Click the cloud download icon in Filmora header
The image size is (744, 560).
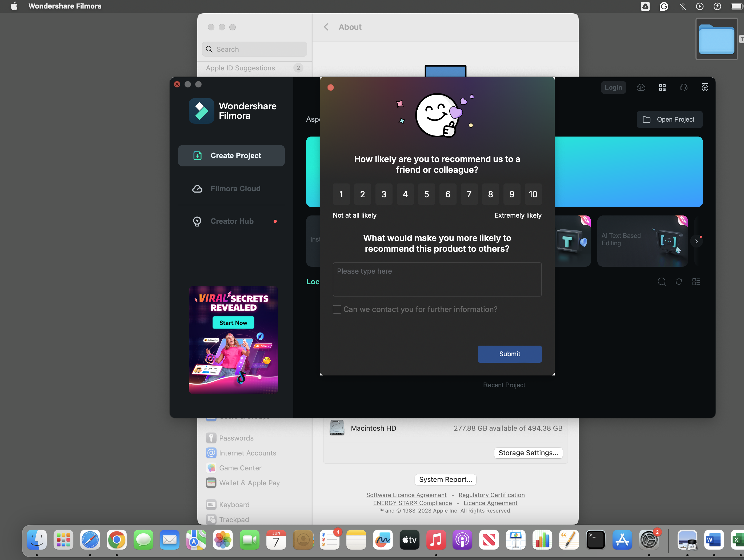click(x=641, y=87)
